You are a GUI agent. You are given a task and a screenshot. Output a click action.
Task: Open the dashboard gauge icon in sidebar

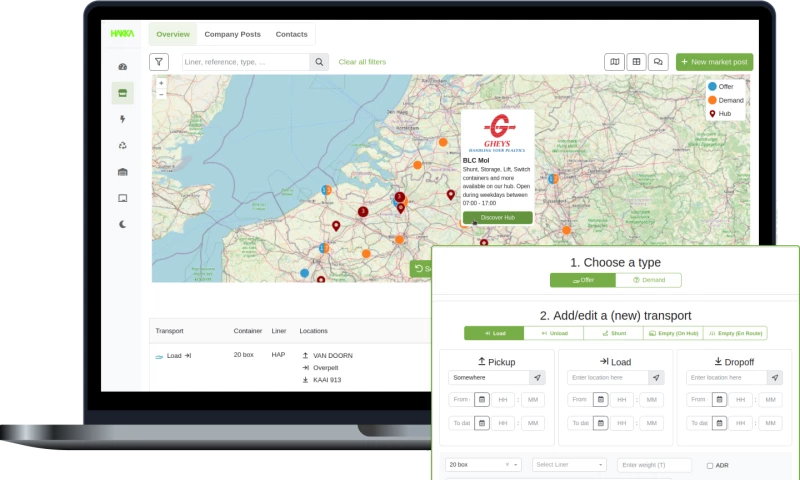122,67
